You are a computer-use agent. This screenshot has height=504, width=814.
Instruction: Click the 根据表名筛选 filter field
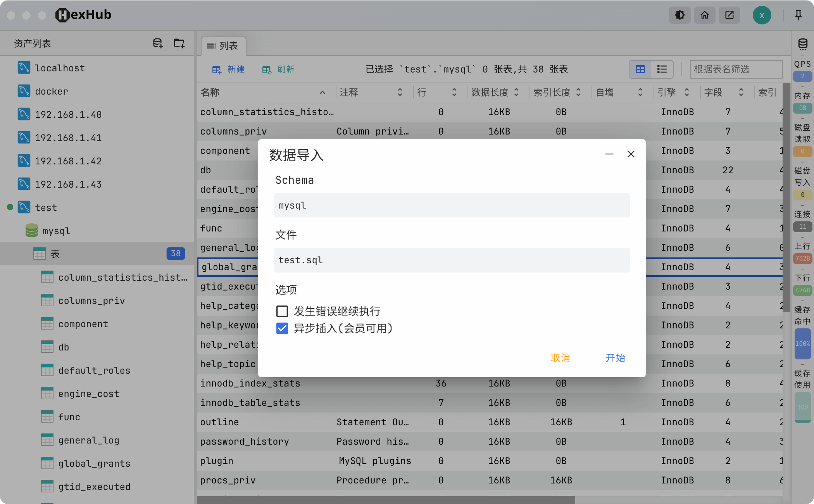736,69
